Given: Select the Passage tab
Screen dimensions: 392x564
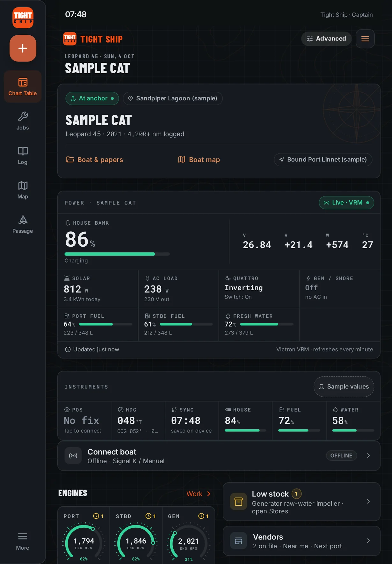Looking at the screenshot, I should coord(23,224).
